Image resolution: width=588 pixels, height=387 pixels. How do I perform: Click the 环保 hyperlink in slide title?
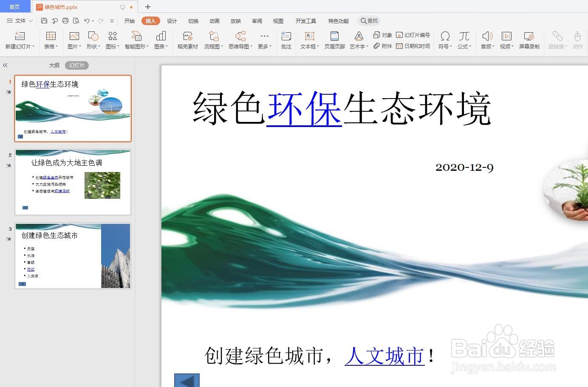pos(304,109)
